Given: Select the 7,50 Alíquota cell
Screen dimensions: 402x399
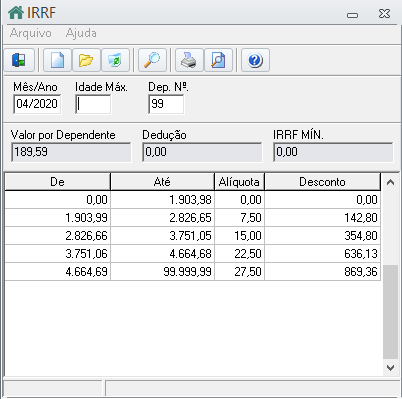Looking at the screenshot, I should [x=239, y=218].
